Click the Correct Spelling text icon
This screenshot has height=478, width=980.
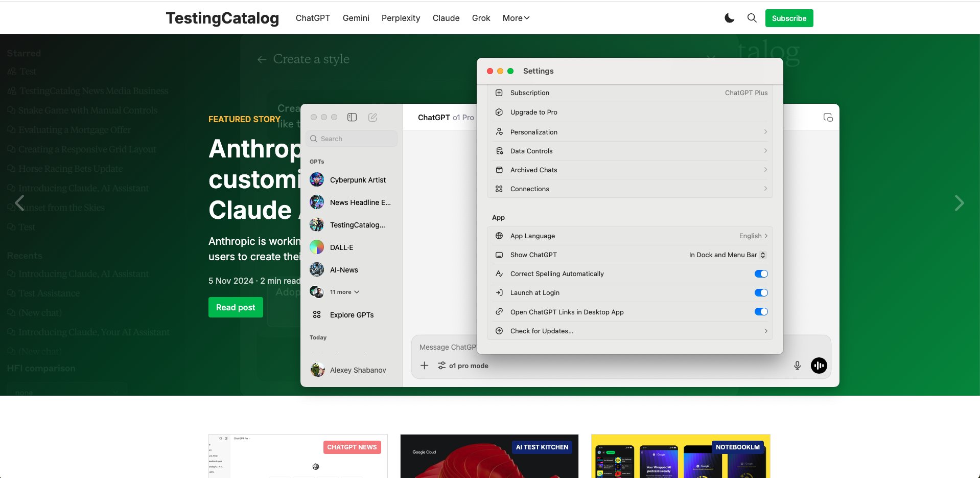point(499,274)
